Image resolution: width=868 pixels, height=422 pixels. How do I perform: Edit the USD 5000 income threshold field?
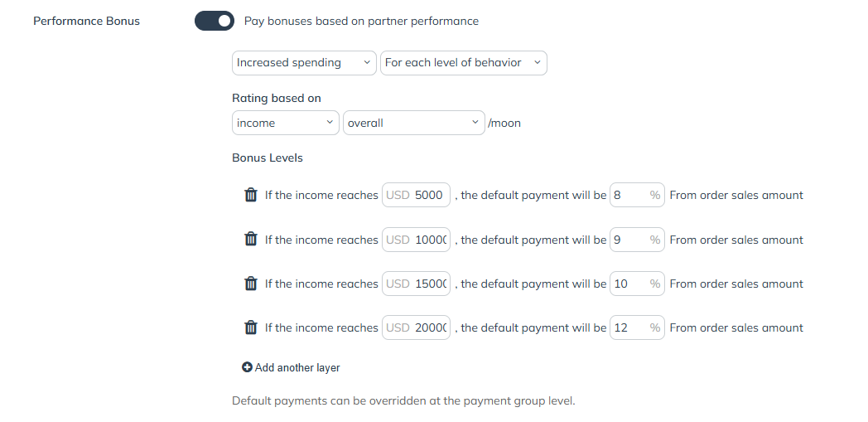(x=417, y=195)
